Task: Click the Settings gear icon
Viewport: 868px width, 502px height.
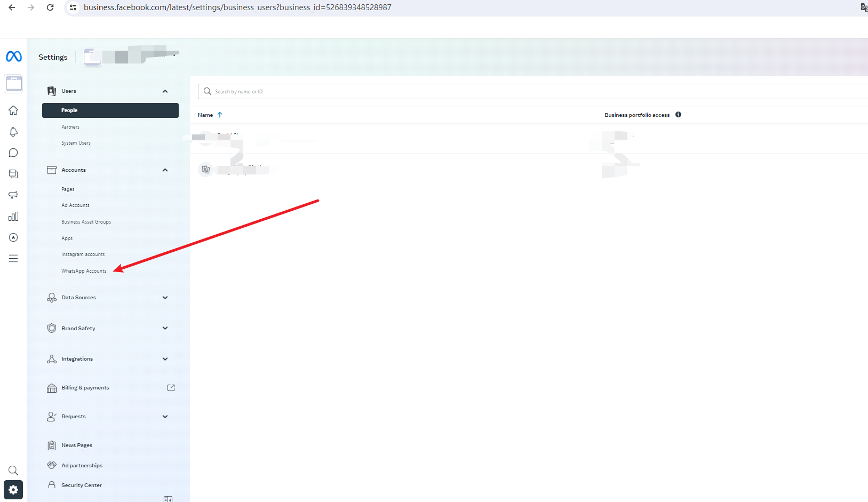Action: [13, 490]
